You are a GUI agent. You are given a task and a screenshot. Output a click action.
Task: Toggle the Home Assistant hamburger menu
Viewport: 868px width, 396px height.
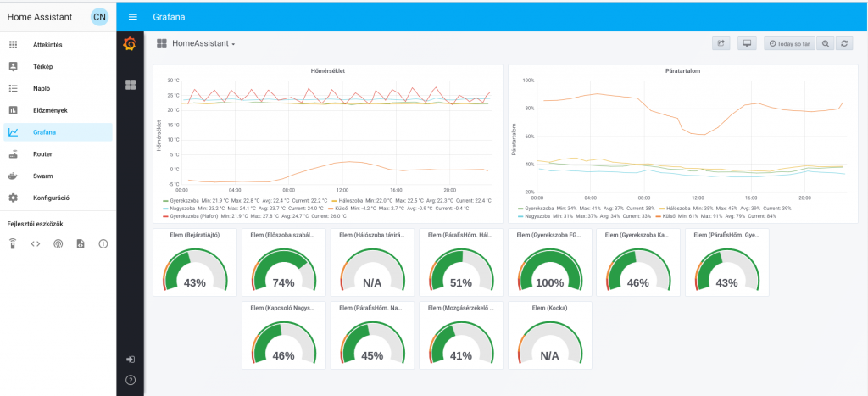pyautogui.click(x=133, y=17)
